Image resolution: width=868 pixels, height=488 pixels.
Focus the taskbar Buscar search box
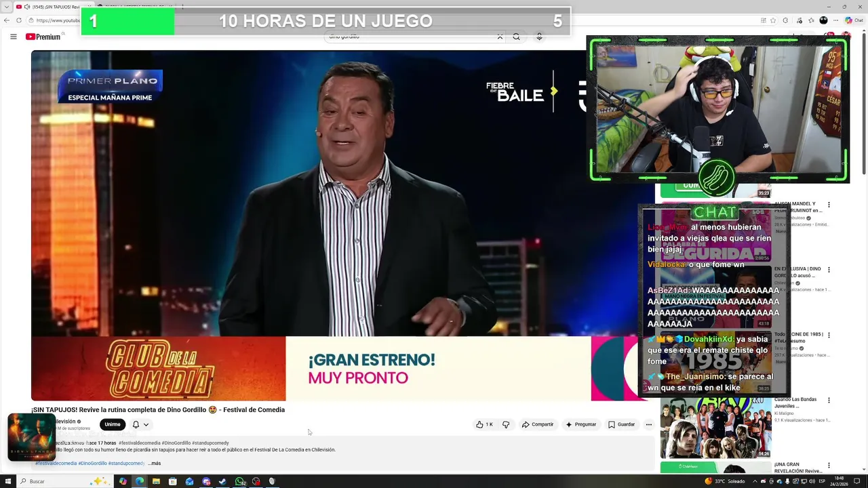coord(64,481)
